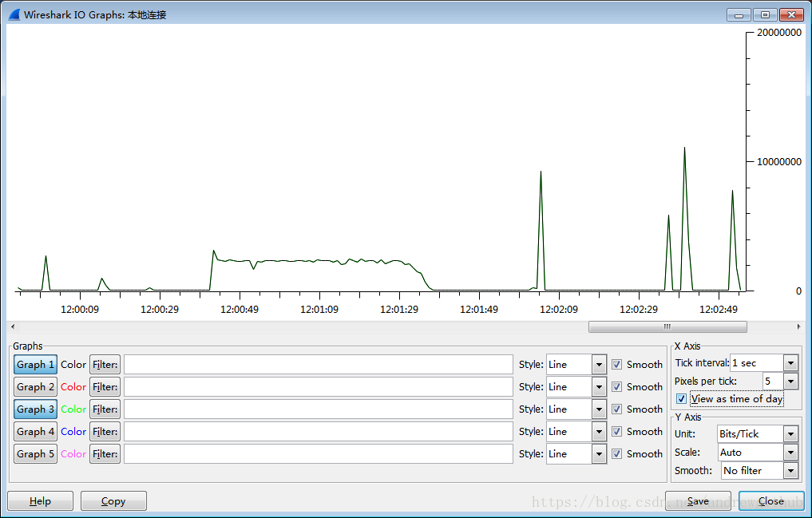
Task: Click the Wireshark shark fin title icon
Action: coord(14,14)
